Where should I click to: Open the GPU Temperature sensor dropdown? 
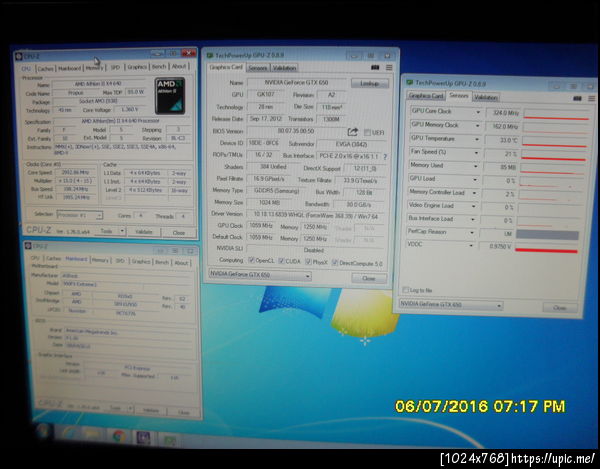pyautogui.click(x=477, y=139)
